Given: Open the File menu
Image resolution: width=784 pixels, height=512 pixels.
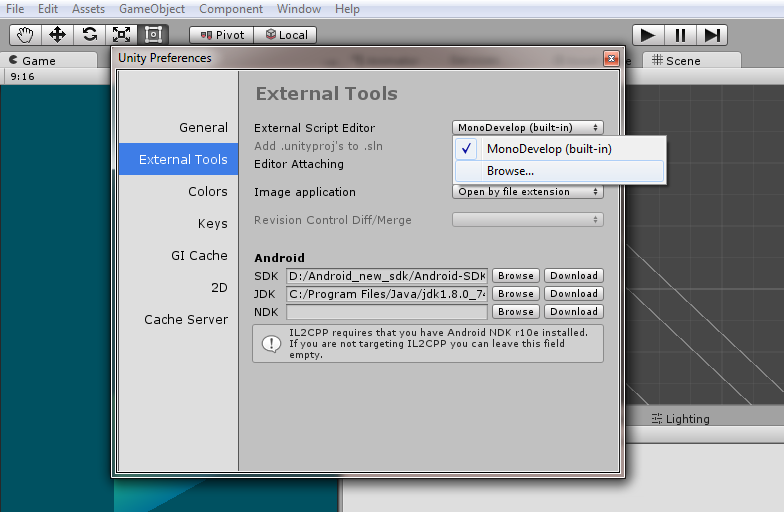Looking at the screenshot, I should [x=15, y=9].
